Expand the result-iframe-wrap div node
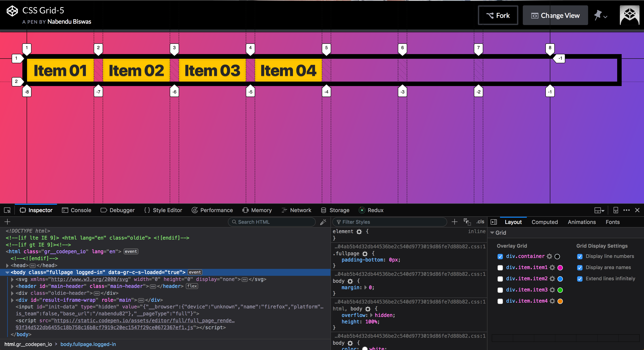Viewport: 644px width, 350px height. tap(12, 300)
